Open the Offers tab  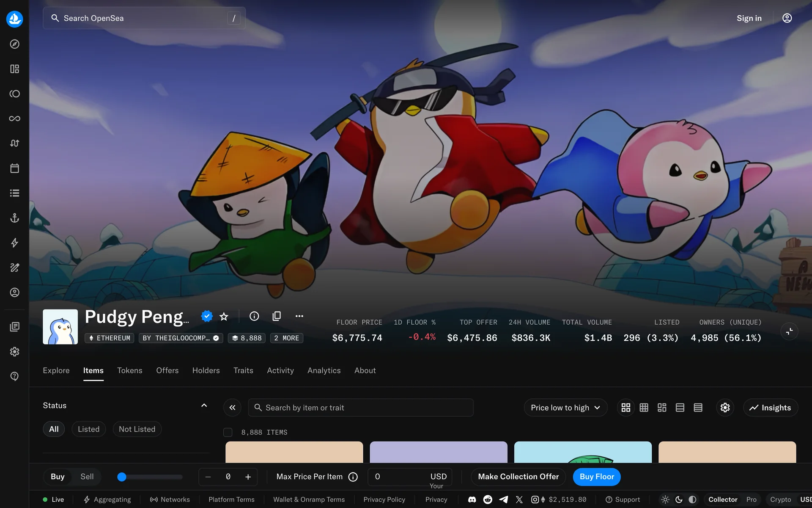[x=167, y=370]
